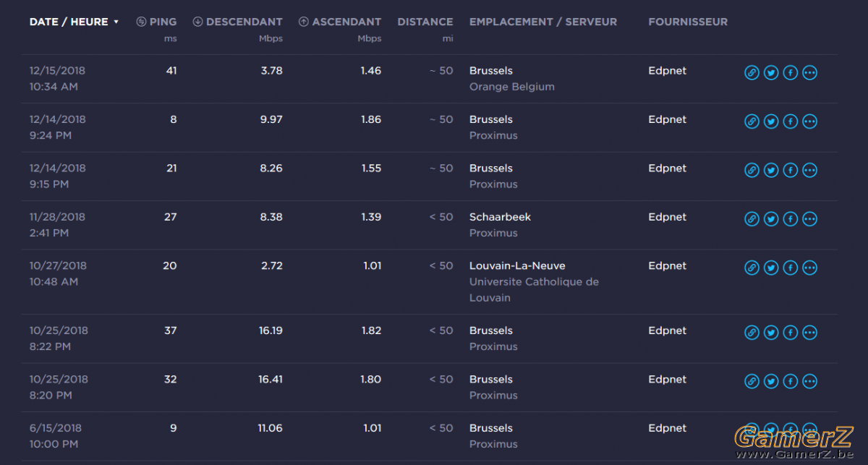The image size is (868, 465).
Task: Post 12/14/2018 9:15 PM result to Facebook
Action: click(x=791, y=171)
